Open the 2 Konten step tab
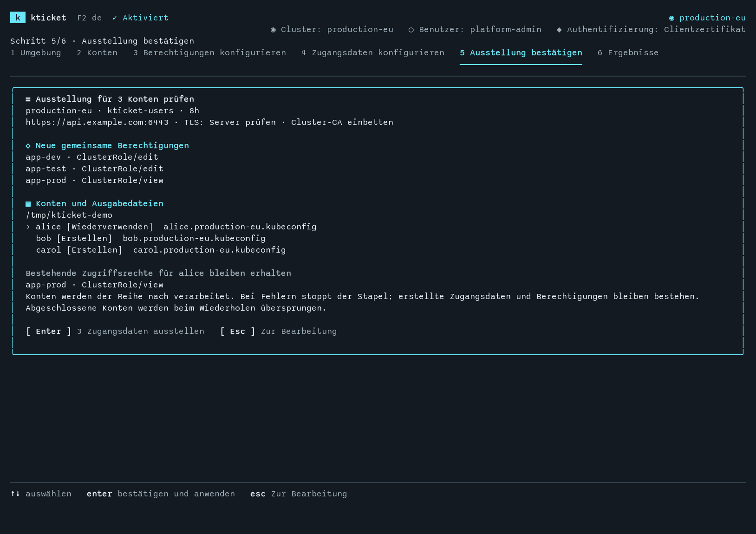 (97, 52)
